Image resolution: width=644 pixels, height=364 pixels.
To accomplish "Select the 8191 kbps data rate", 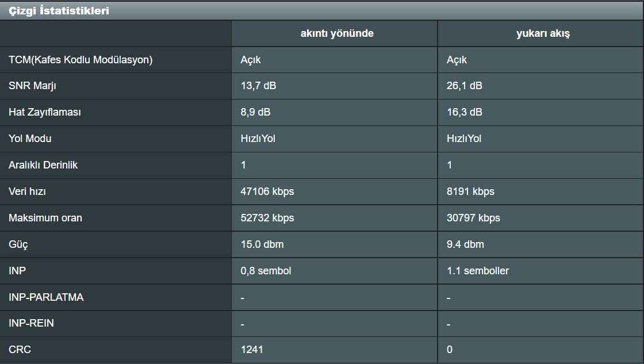I will tap(470, 191).
